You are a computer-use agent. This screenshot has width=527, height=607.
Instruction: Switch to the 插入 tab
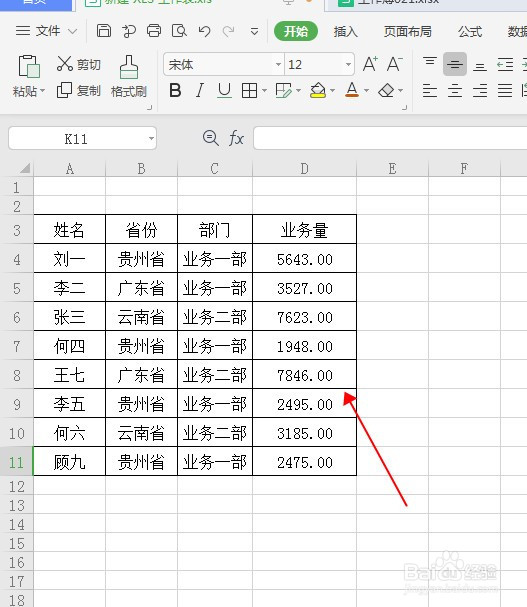coord(345,31)
